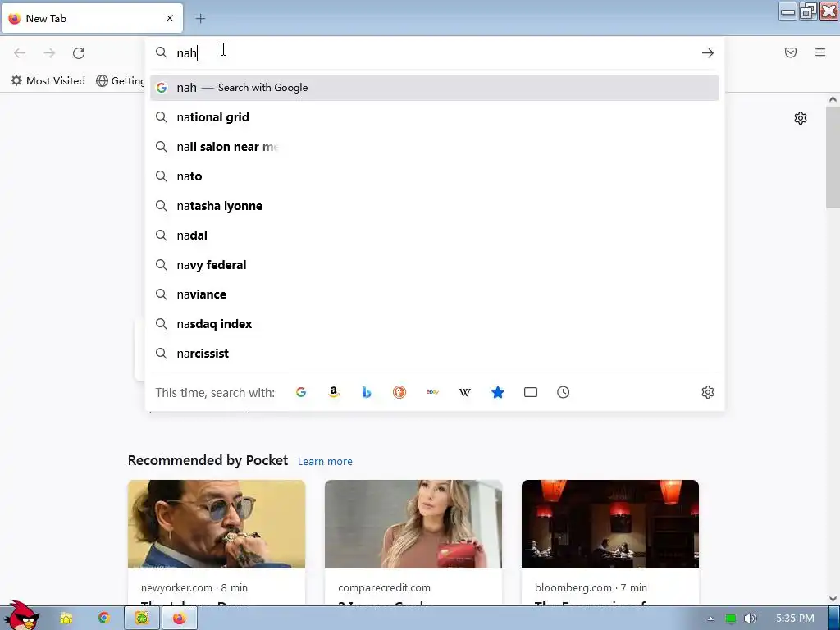
Task: Search open tabs using the tab icon
Action: click(x=531, y=392)
